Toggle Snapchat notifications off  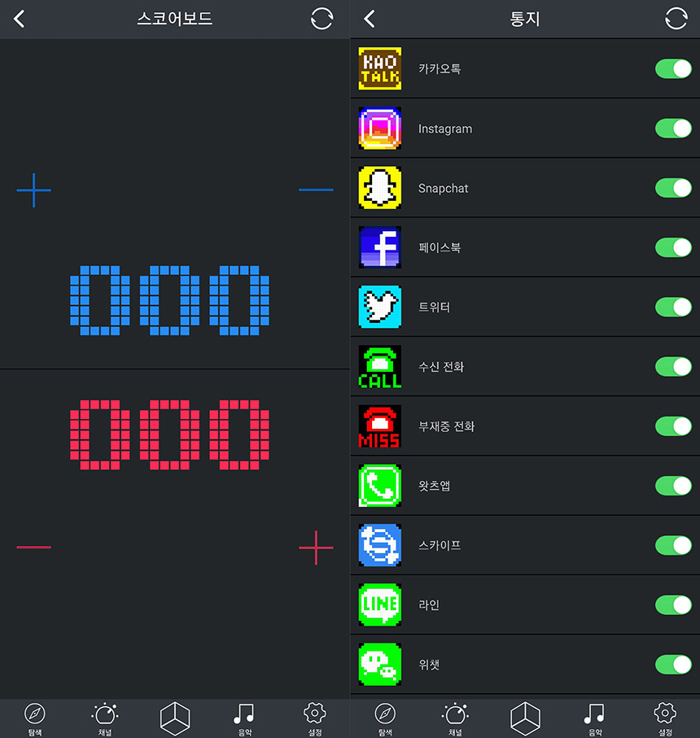coord(673,188)
